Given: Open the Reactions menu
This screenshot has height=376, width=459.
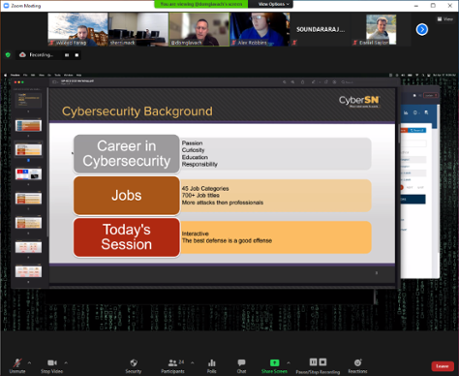Looking at the screenshot, I should pyautogui.click(x=358, y=366).
